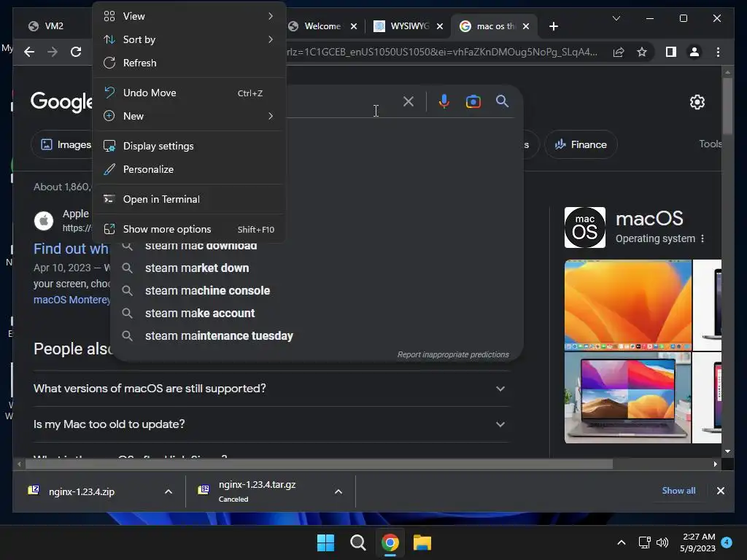The width and height of the screenshot is (747, 560).
Task: Open the Sort by submenu
Action: (189, 39)
